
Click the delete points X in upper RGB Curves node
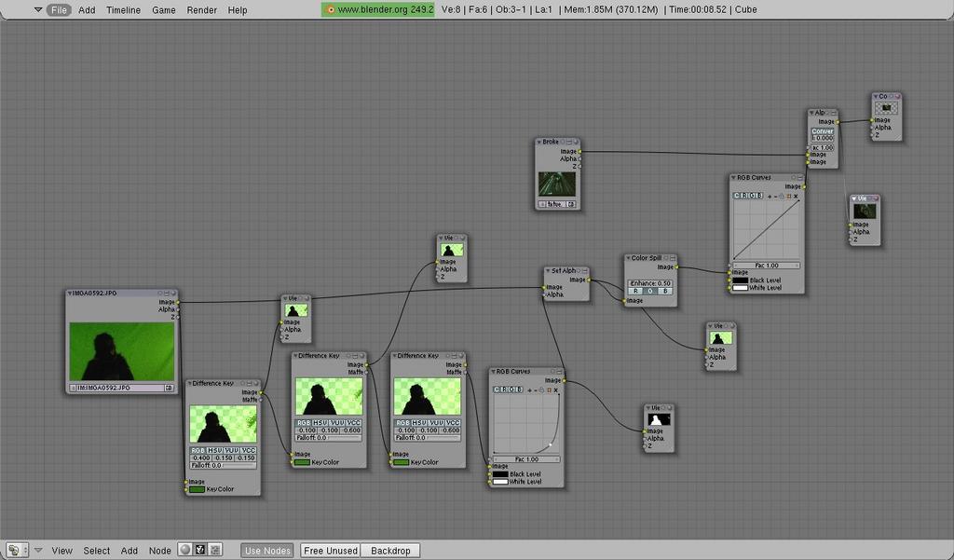coord(796,197)
